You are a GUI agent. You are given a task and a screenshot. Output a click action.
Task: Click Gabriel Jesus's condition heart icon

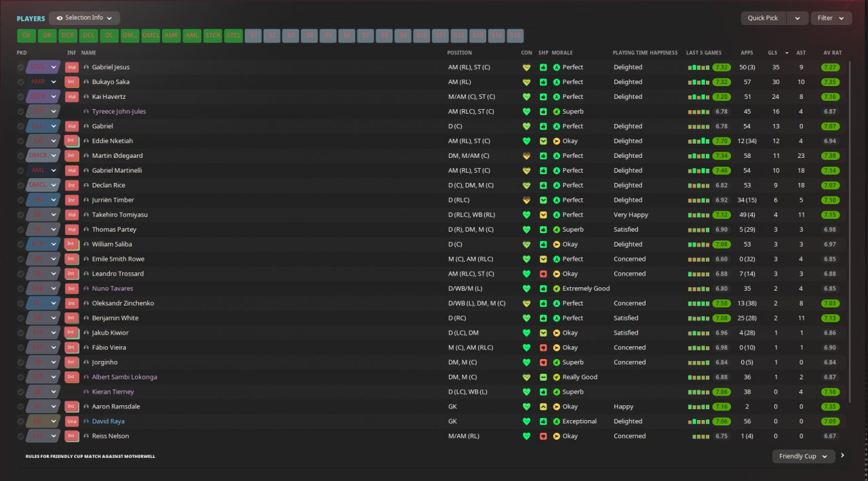tap(526, 67)
